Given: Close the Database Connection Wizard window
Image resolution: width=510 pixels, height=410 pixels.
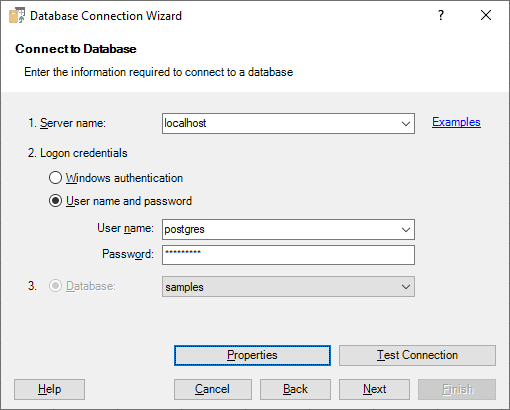Looking at the screenshot, I should click(x=486, y=15).
